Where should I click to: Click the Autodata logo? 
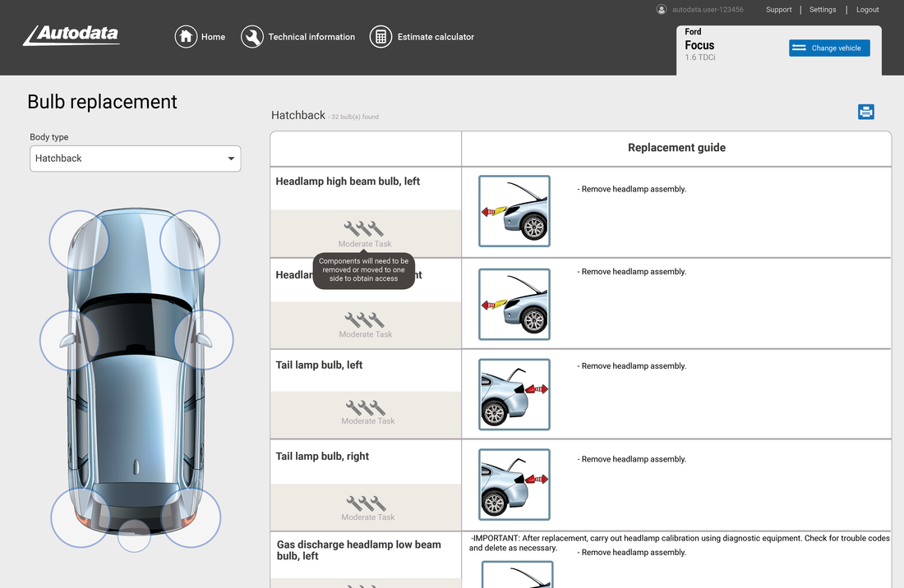71,35
